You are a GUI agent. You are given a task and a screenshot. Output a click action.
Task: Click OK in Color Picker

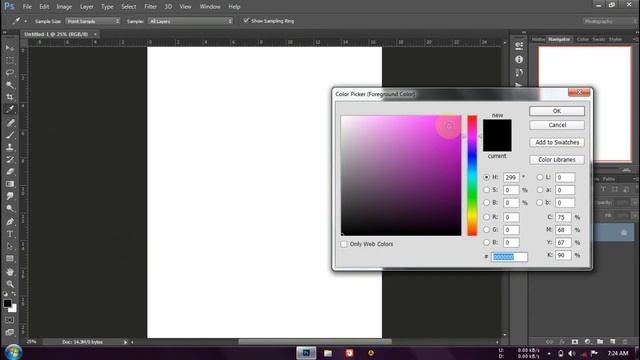557,111
